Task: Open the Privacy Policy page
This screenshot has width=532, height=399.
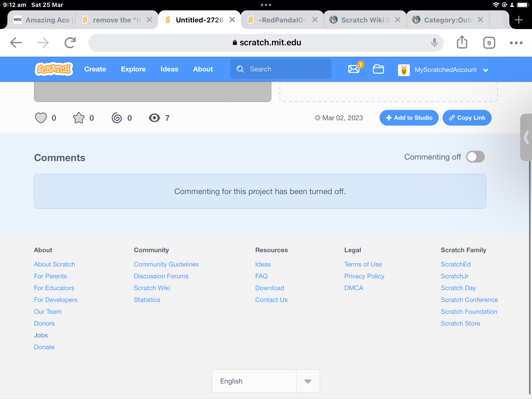Action: (x=364, y=276)
